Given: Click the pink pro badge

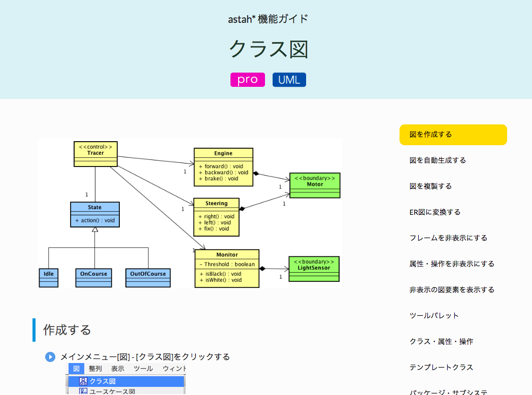Looking at the screenshot, I should click(x=248, y=80).
